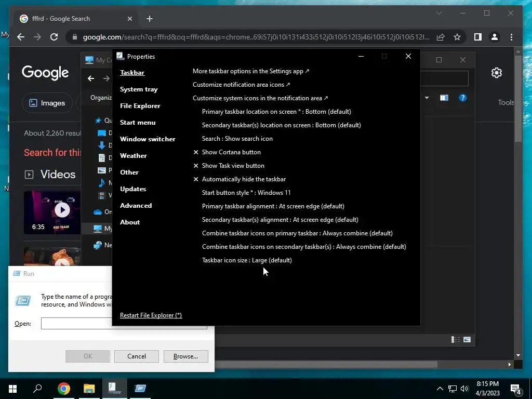Change Primary taskbar alignment setting
Viewport: 532px width, 399px height.
pyautogui.click(x=273, y=206)
